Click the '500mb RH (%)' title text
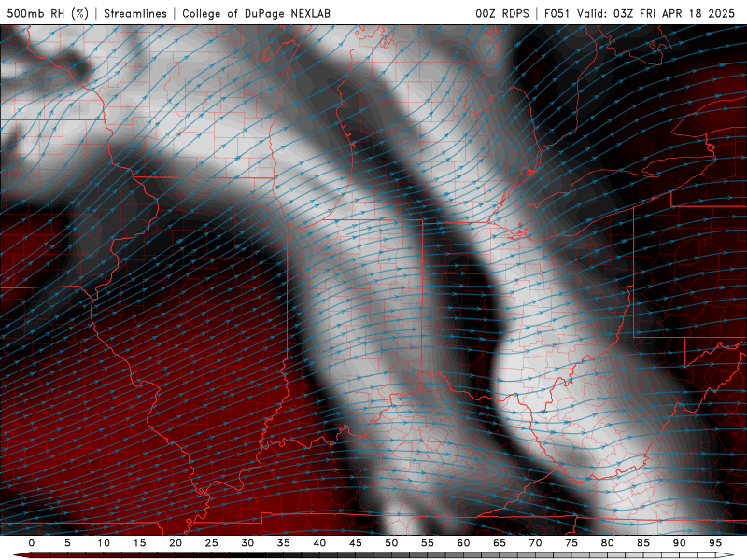 coord(48,13)
